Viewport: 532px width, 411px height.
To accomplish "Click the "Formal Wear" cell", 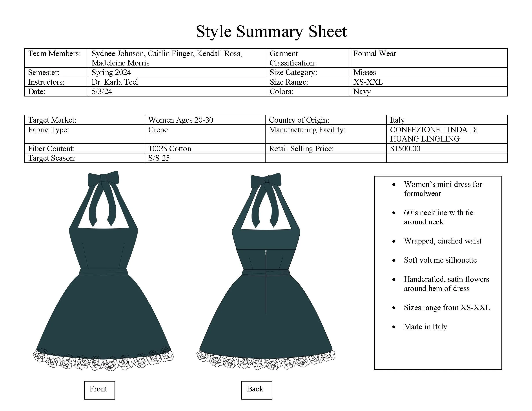I will point(429,58).
